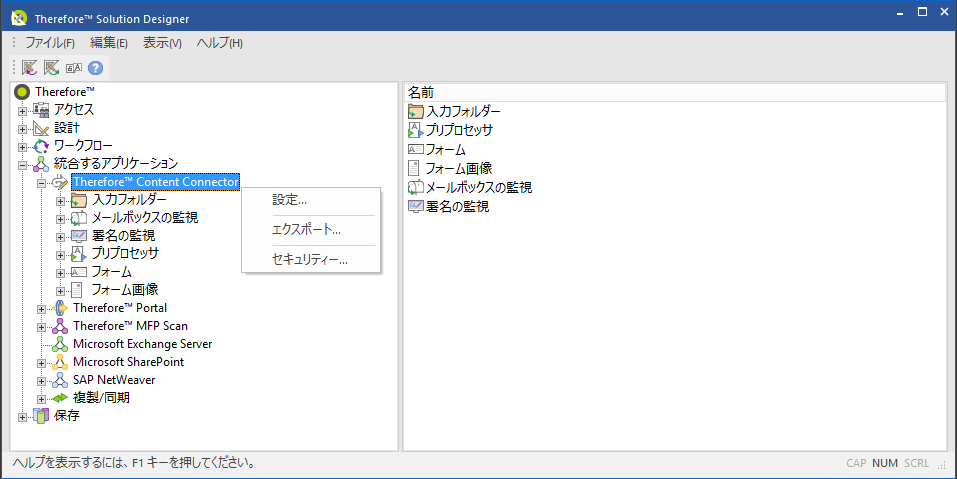The height and width of the screenshot is (479, 957).
Task: Click the 署名の監視 icon in the tree
Action: coord(79,236)
